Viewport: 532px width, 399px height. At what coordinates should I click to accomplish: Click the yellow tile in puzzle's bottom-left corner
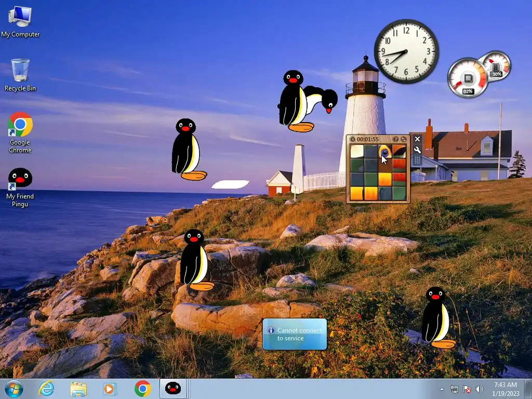pyautogui.click(x=357, y=193)
